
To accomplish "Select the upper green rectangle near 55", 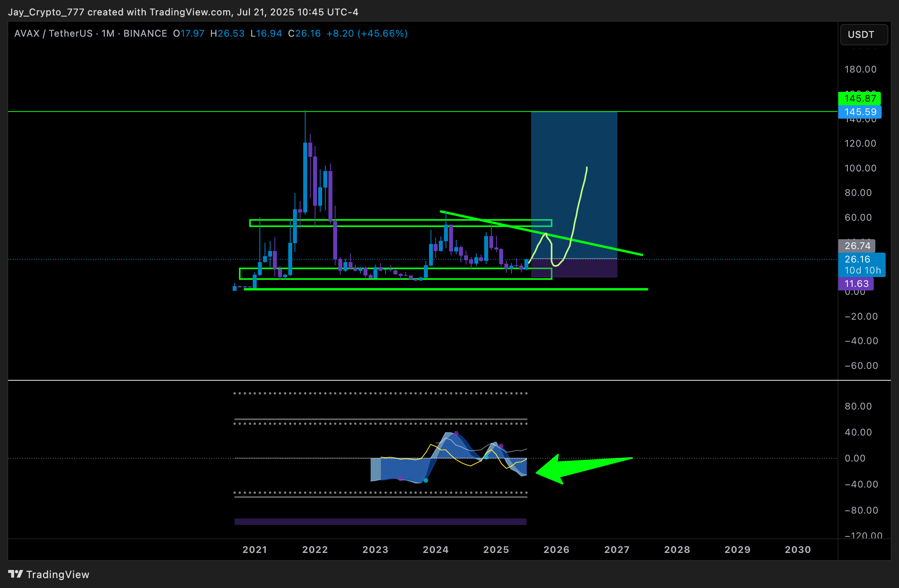I will [401, 223].
